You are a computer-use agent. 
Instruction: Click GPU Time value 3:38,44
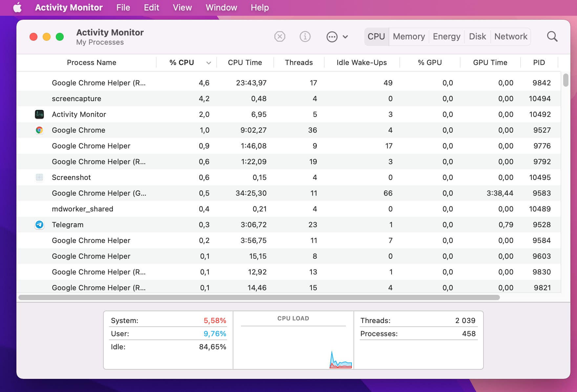coord(500,193)
